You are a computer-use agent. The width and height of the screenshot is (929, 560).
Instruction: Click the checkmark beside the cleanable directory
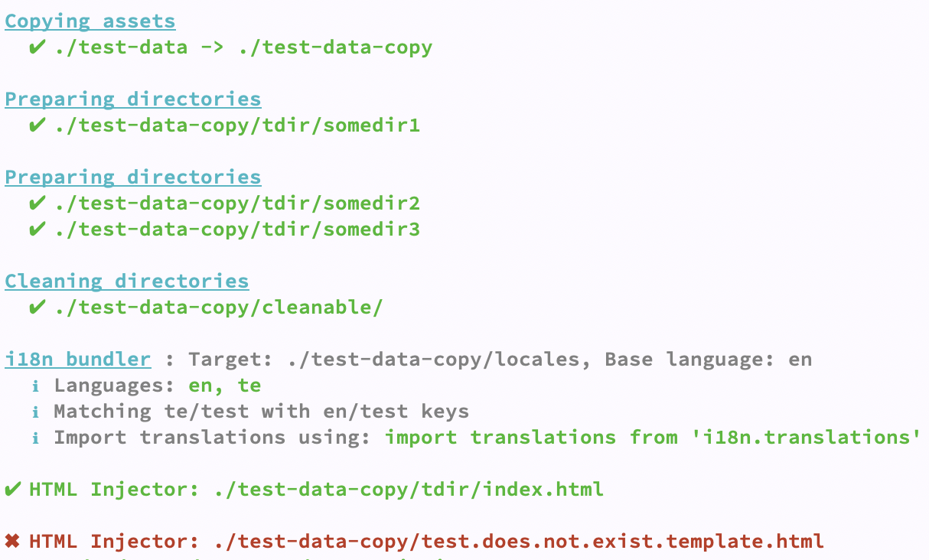pos(37,308)
